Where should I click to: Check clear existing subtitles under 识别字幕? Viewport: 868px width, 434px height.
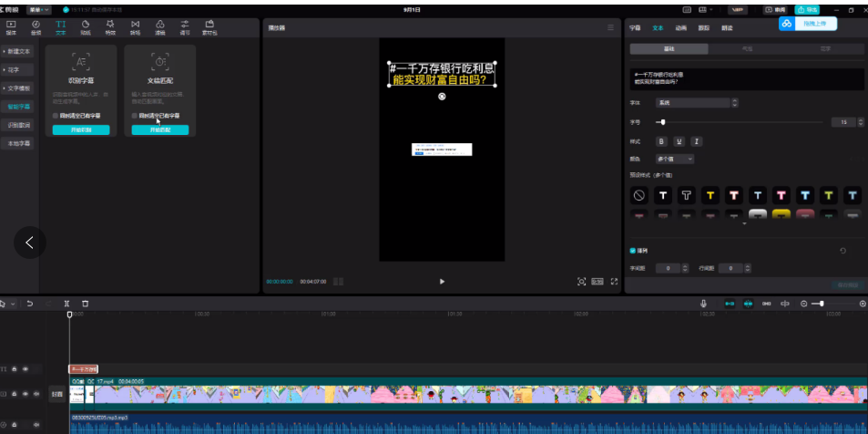pos(56,116)
